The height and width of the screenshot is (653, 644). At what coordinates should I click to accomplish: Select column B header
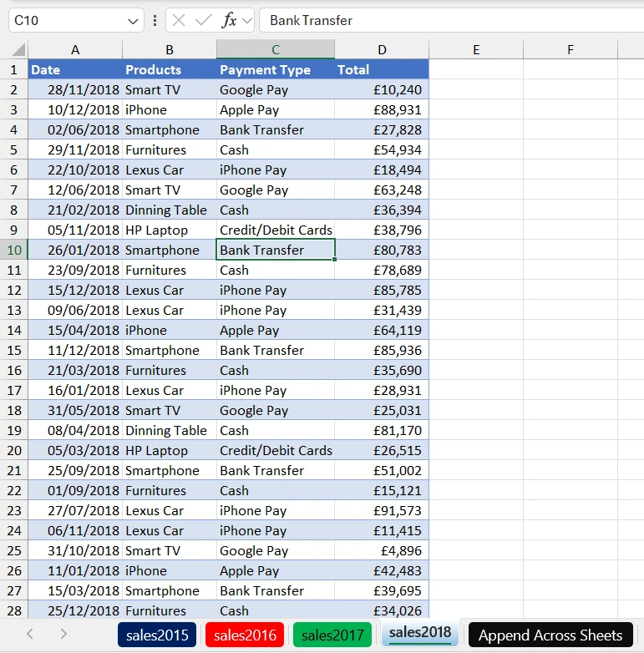tap(170, 49)
